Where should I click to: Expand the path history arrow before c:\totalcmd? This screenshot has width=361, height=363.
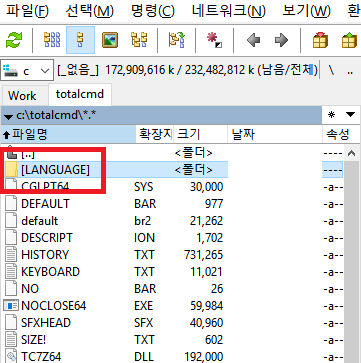tap(8, 116)
